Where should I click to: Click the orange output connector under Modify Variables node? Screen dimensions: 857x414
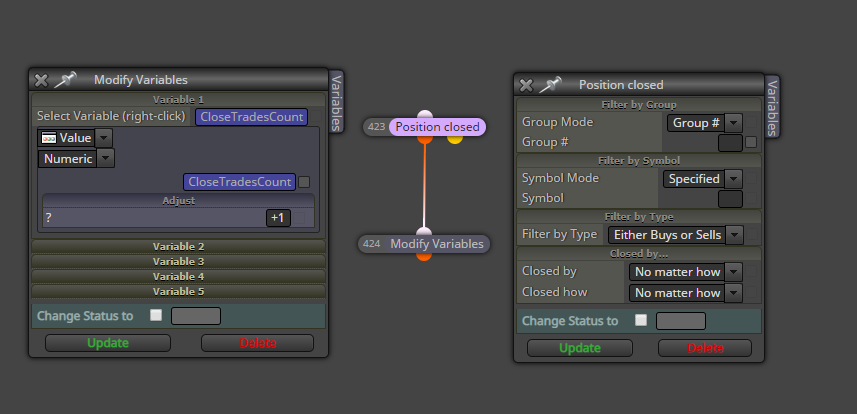click(x=424, y=255)
